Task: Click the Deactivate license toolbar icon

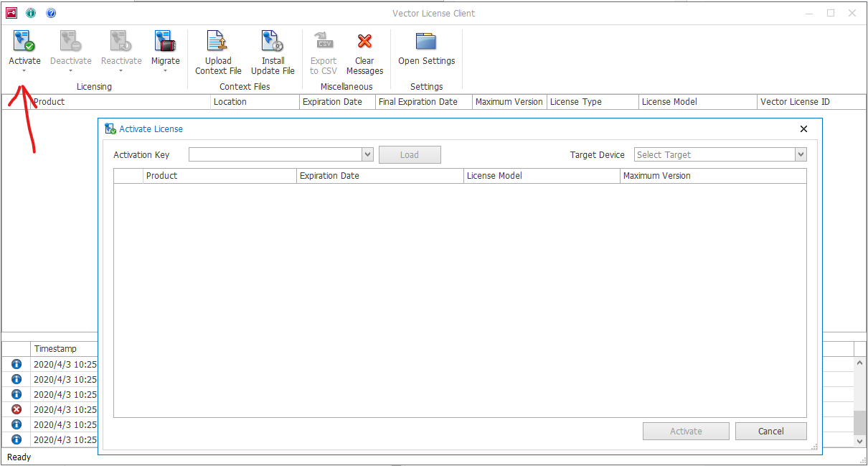Action: (x=70, y=42)
